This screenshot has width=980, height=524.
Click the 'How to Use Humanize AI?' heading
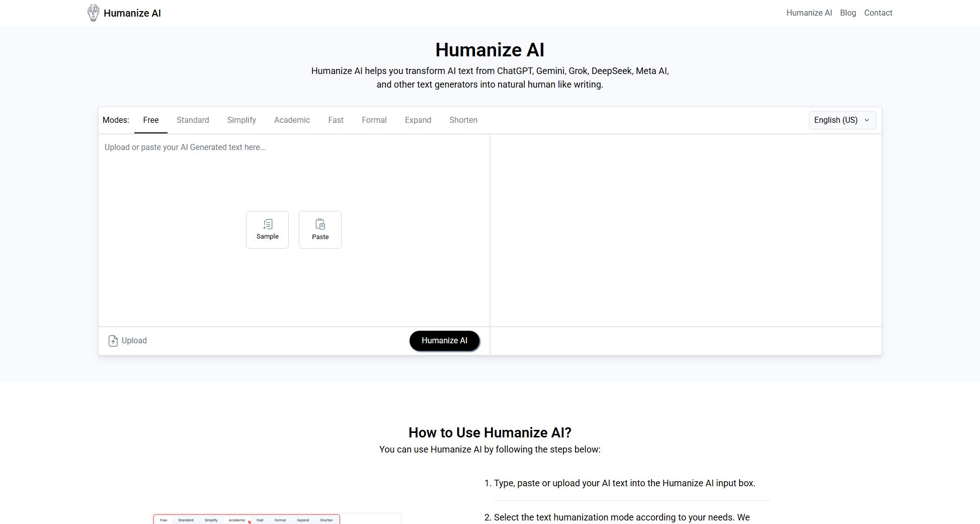(490, 432)
